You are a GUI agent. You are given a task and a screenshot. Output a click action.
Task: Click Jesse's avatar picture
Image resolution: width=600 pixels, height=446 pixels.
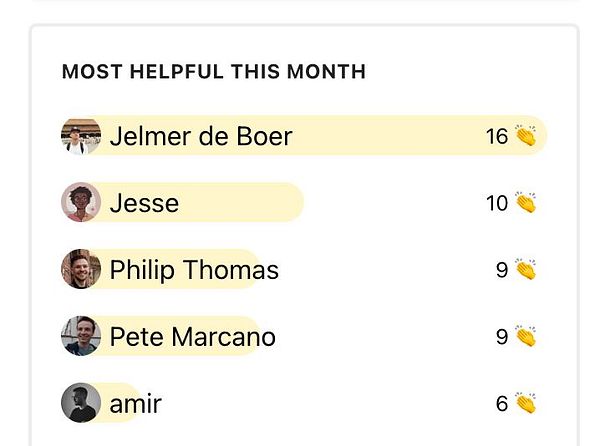tap(81, 203)
